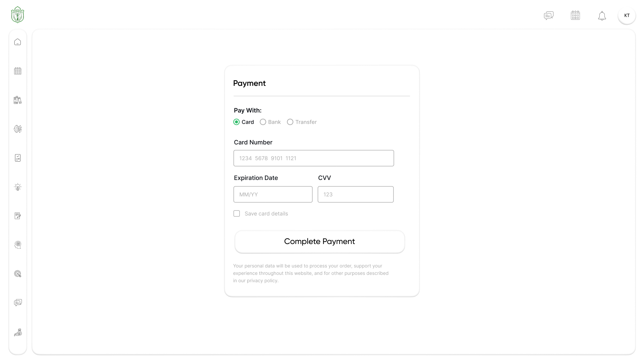Viewport: 644px width, 362px height.
Task: Open the top bar calendar icon
Action: (x=575, y=15)
